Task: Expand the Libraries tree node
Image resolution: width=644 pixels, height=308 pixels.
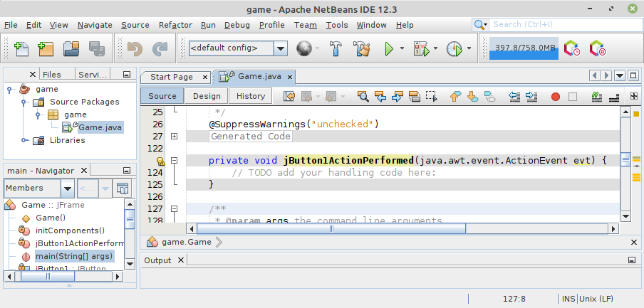Action: pos(24,140)
